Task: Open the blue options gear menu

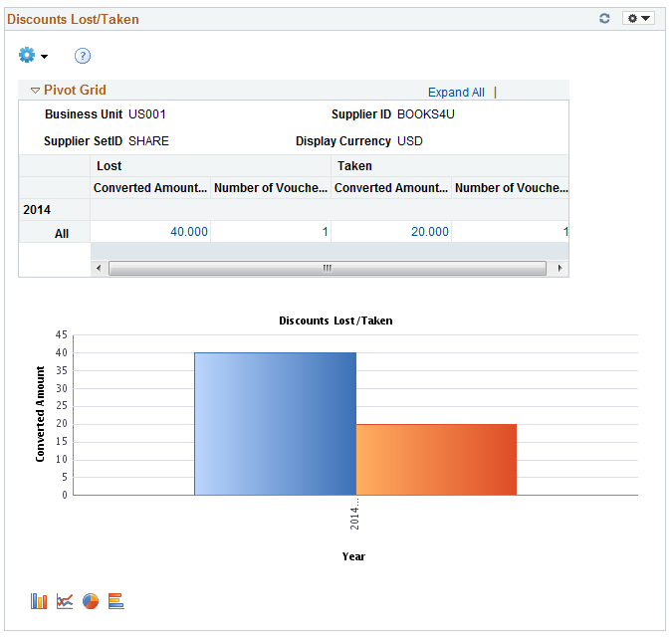Action: point(33,56)
